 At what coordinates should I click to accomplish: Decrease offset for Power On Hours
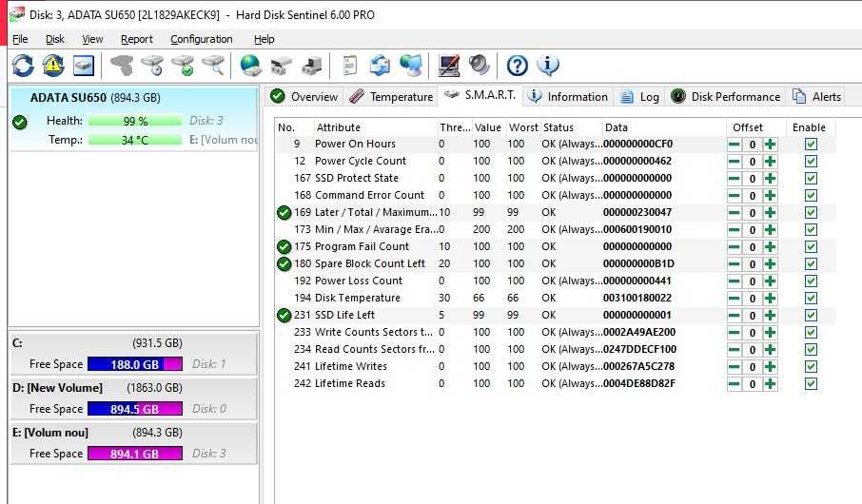734,145
